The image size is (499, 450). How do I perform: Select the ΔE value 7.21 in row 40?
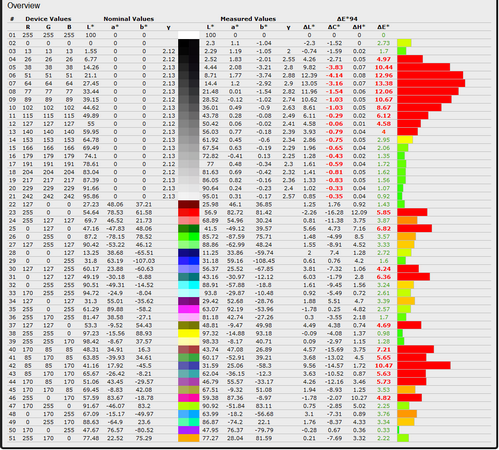[384, 349]
